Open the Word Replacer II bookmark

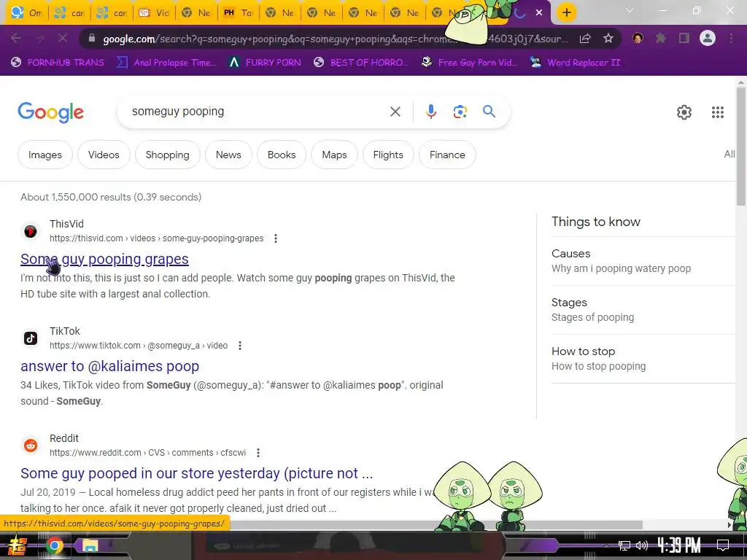pos(575,63)
